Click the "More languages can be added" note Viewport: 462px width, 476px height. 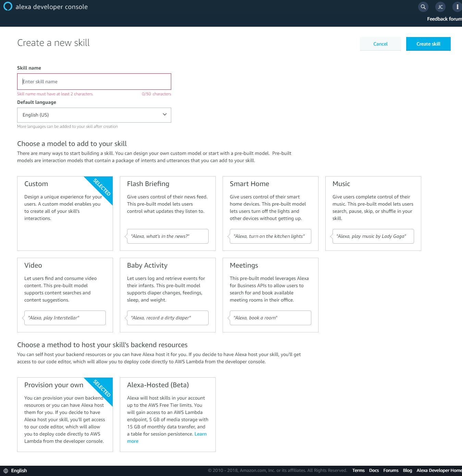point(67,126)
